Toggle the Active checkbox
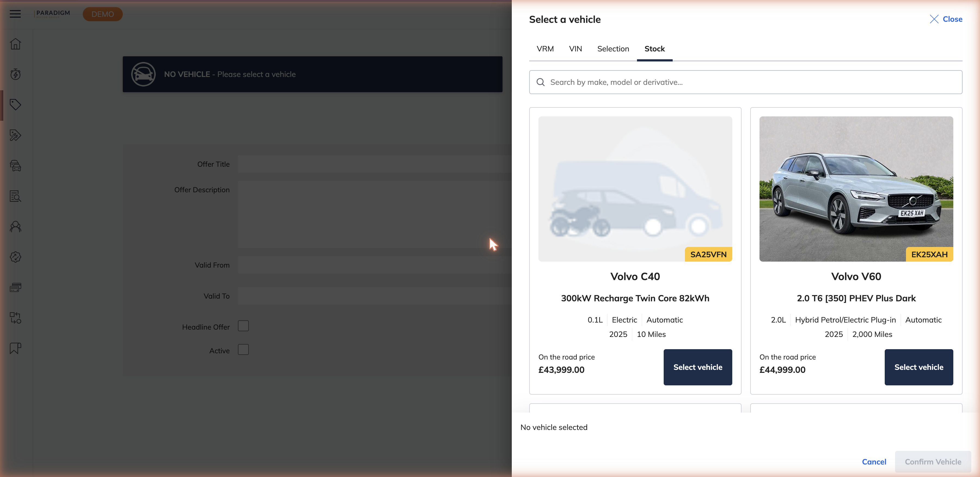This screenshot has height=477, width=980. tap(243, 350)
